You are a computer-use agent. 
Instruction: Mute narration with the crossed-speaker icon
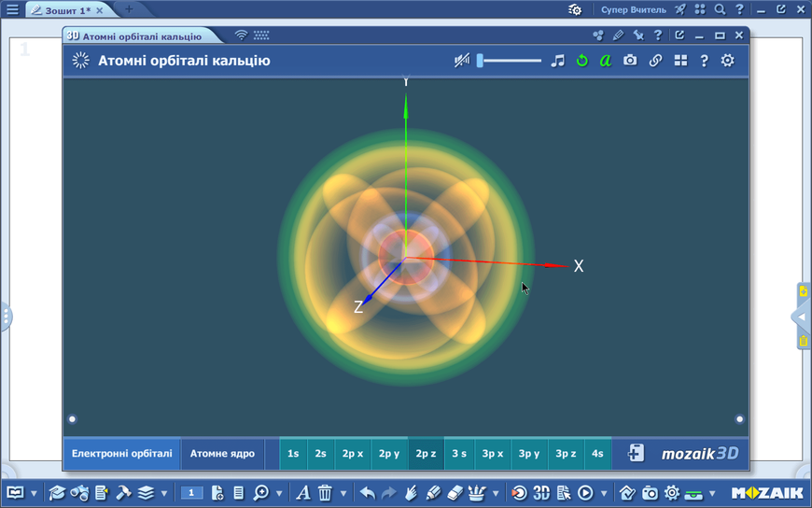[461, 61]
